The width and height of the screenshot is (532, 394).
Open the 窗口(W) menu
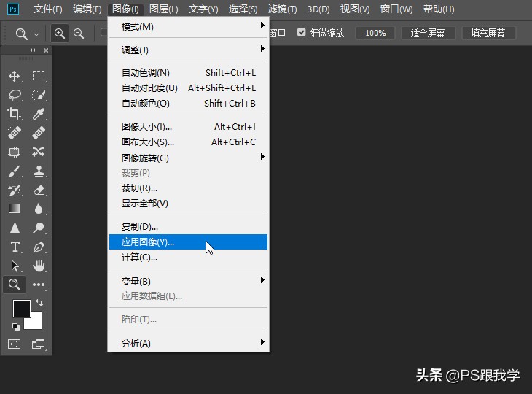[396, 9]
